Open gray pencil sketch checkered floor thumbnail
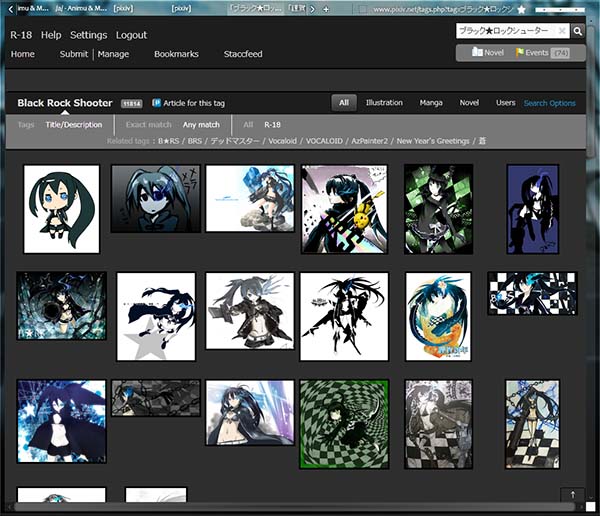The image size is (600, 516). coord(439,424)
